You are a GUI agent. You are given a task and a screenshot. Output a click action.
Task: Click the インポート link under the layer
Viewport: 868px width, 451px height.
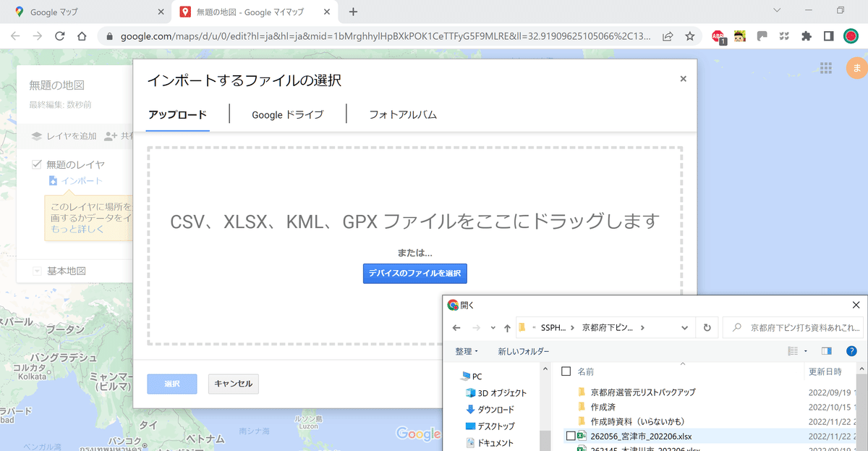click(x=82, y=180)
